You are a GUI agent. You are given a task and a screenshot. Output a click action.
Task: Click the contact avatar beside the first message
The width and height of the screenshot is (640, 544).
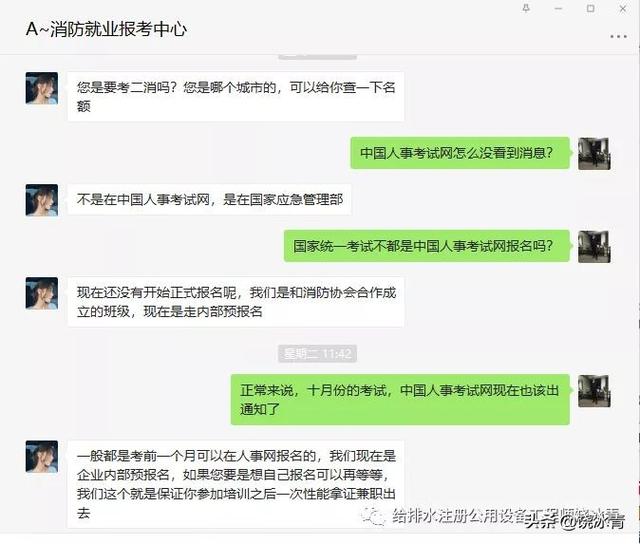click(42, 88)
